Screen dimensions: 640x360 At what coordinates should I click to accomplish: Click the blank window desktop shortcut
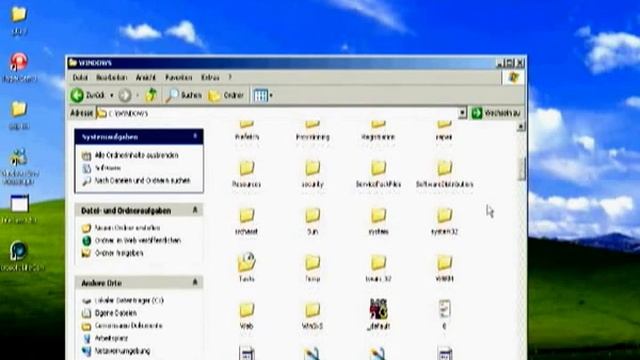pos(20,204)
